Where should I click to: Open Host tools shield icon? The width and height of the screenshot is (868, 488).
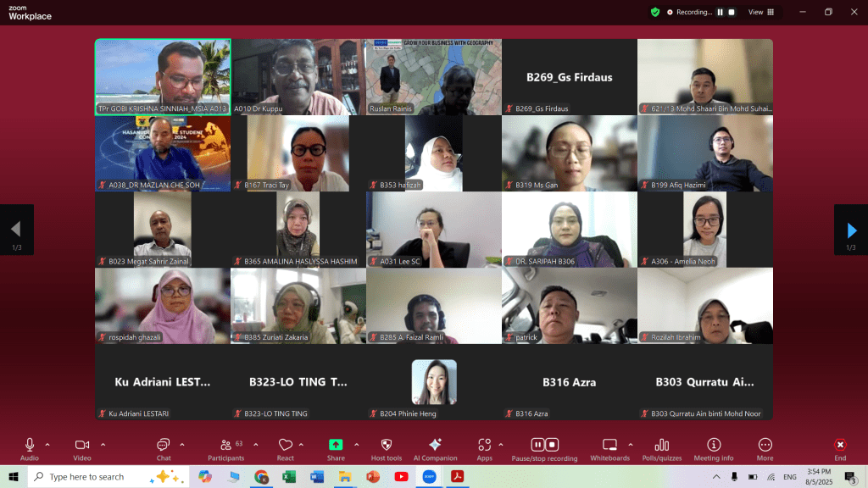coord(387,445)
